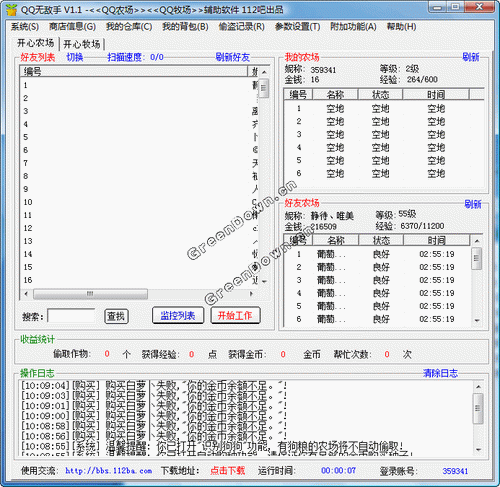Switch to the 开心牧场 tab

(82, 44)
